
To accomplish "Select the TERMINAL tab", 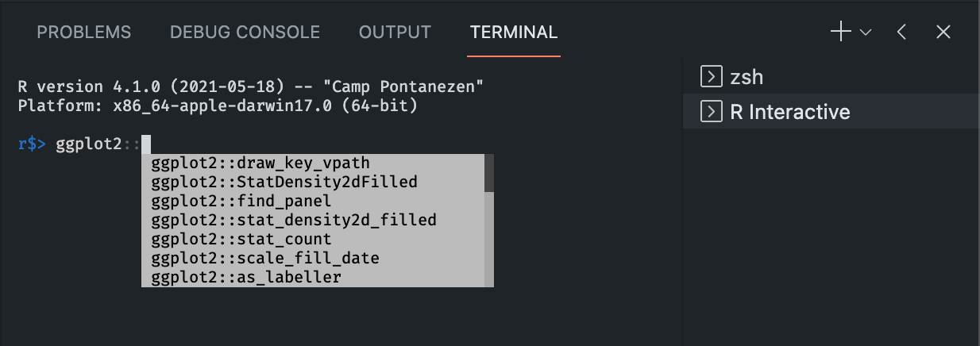I will coord(514,33).
